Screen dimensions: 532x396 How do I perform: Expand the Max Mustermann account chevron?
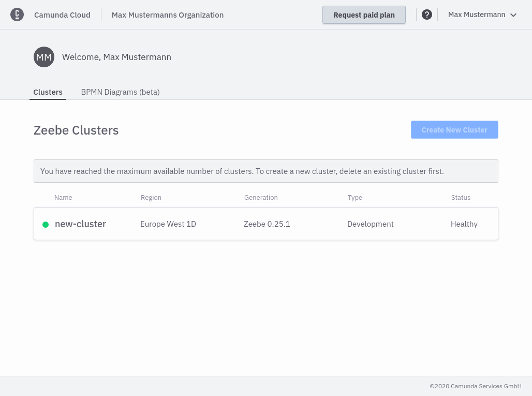(x=513, y=15)
